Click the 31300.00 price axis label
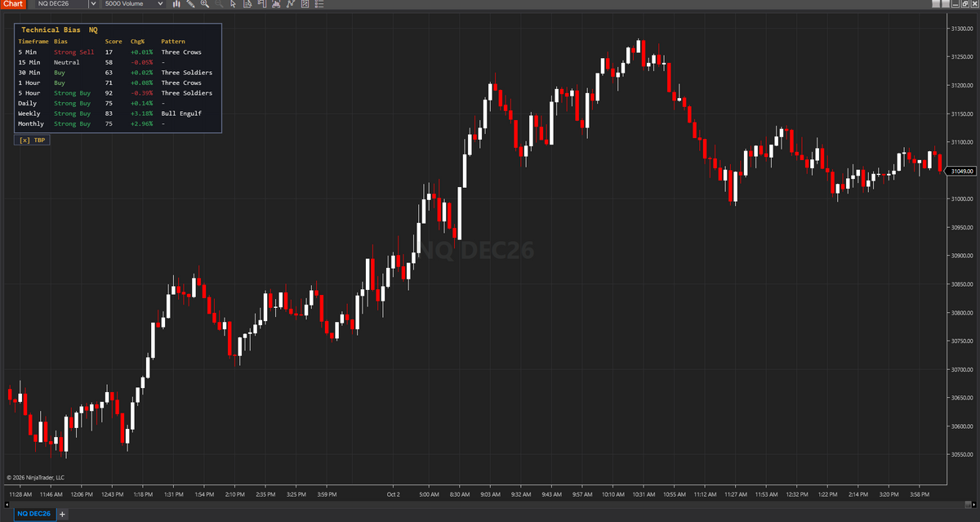This screenshot has height=522, width=980. [x=963, y=29]
